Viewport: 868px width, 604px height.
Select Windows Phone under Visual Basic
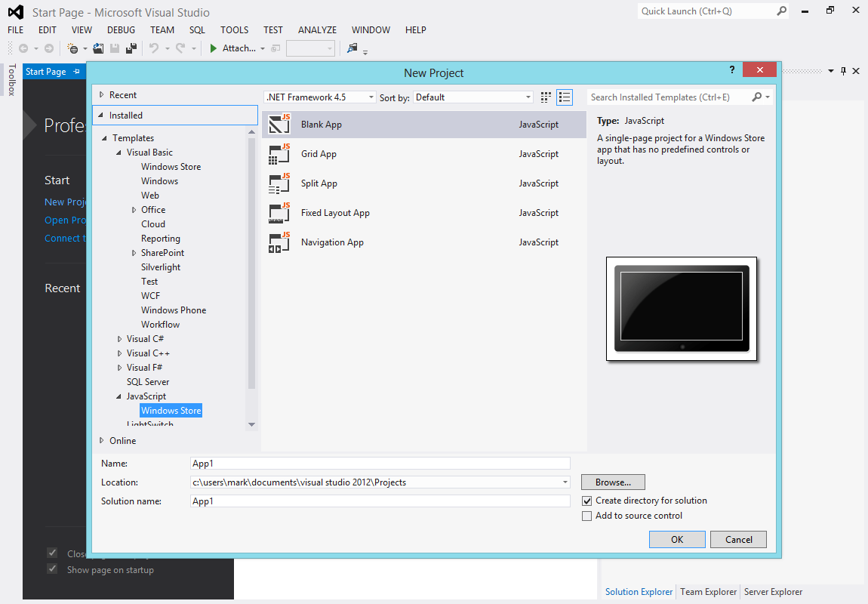(174, 310)
